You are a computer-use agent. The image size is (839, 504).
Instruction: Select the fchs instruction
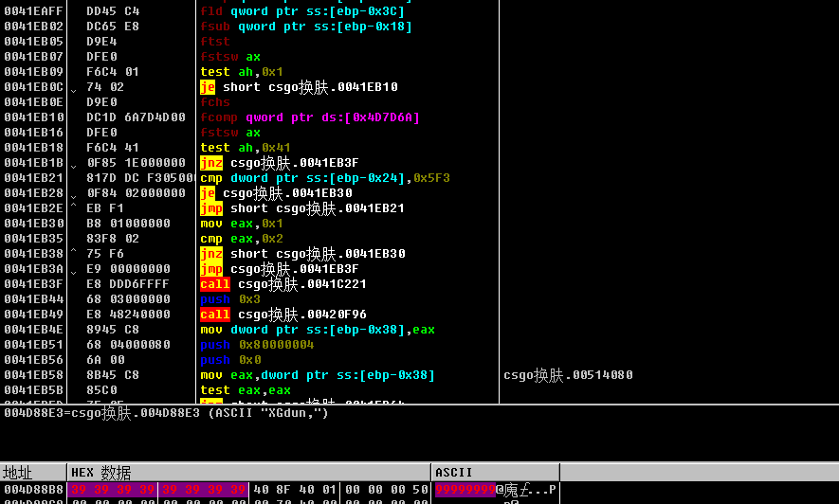pos(215,102)
